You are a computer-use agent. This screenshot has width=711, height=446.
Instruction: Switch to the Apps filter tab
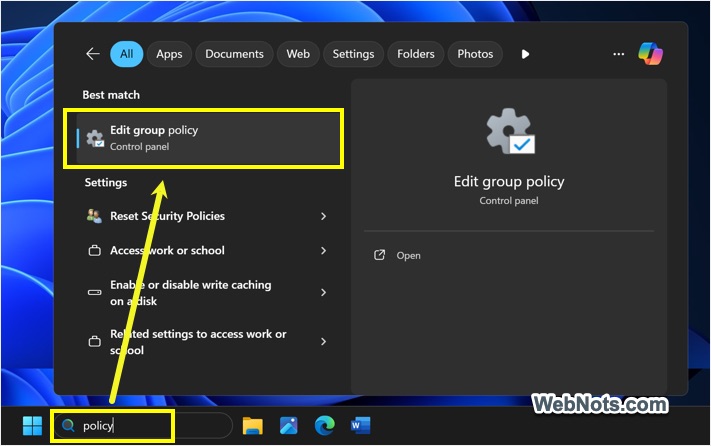(169, 54)
